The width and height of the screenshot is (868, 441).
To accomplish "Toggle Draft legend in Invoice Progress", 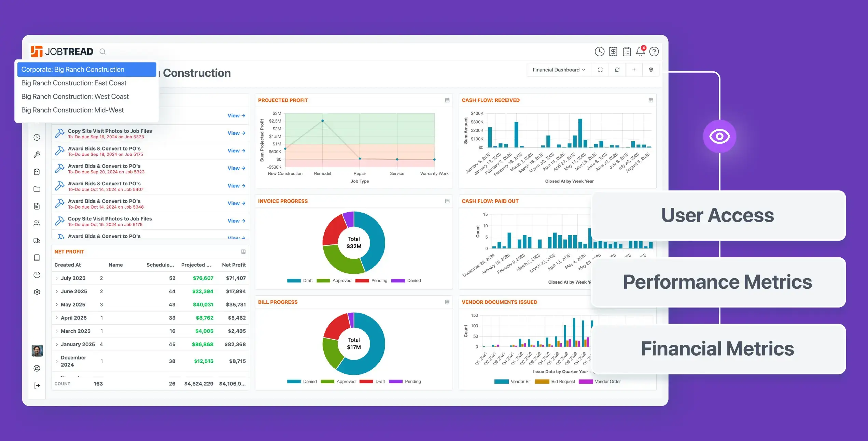I will [300, 281].
